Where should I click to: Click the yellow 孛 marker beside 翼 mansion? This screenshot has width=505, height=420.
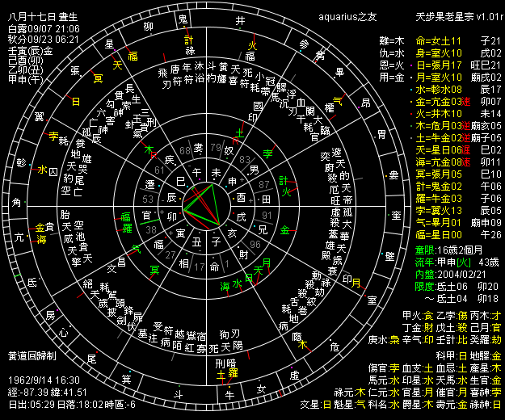tap(54, 136)
